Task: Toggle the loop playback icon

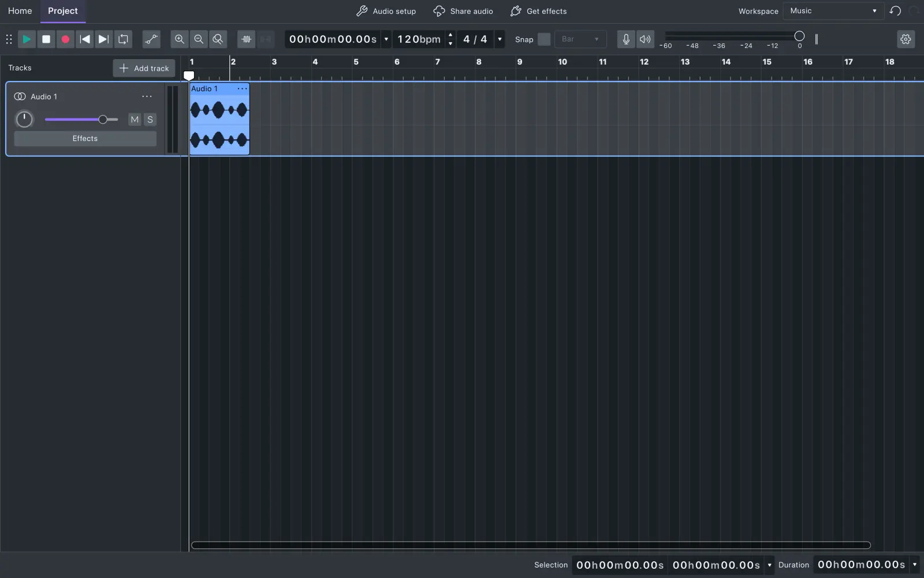Action: tap(124, 39)
